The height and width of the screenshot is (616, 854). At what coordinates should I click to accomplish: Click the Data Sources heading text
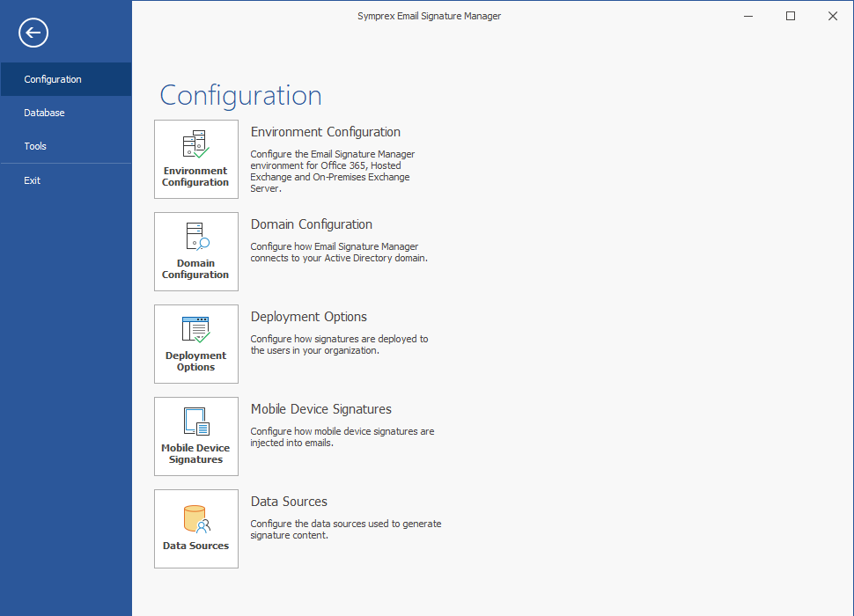[289, 502]
